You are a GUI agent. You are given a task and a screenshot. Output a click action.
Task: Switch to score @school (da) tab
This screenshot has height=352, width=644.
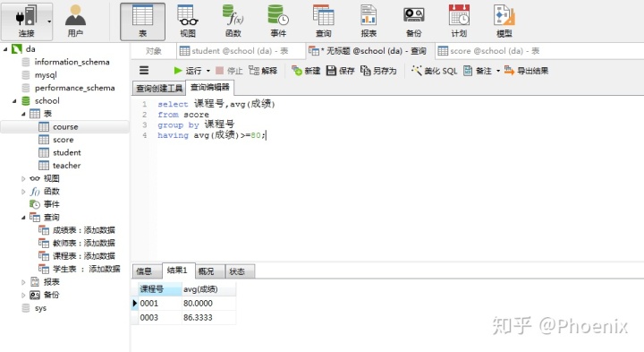[x=488, y=51]
